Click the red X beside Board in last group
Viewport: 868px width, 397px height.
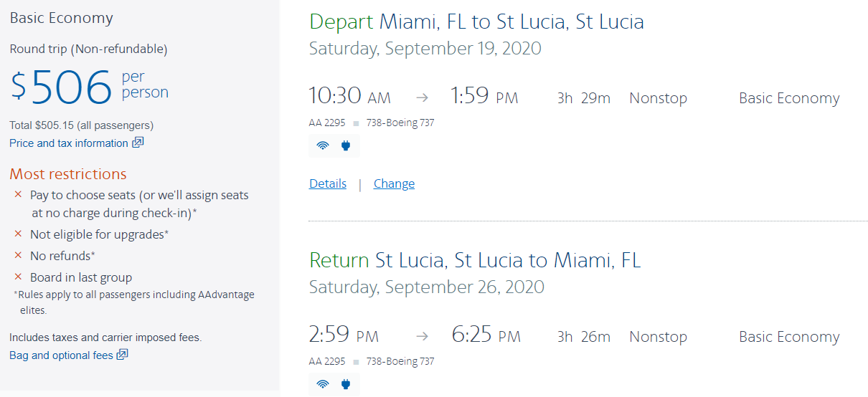18,277
